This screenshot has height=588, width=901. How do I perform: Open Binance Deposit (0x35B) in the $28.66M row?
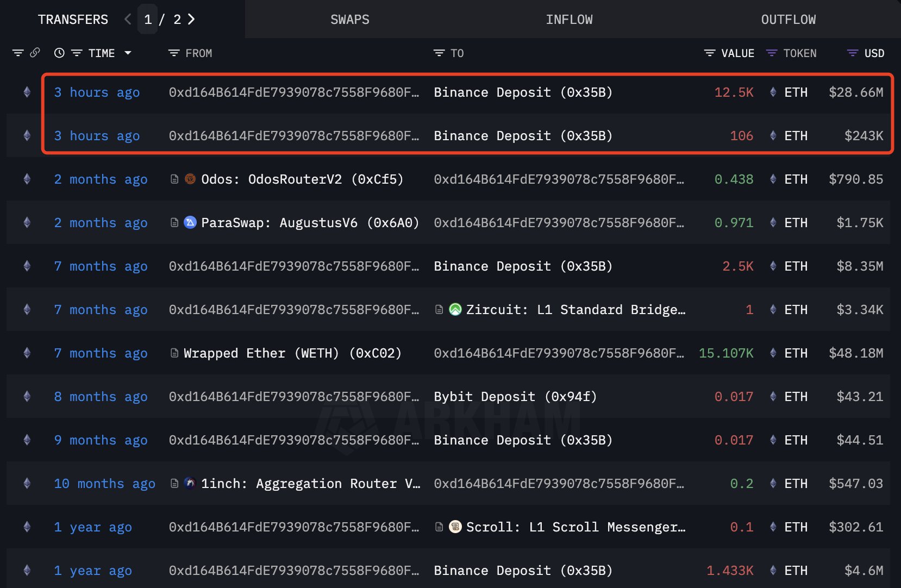[523, 92]
